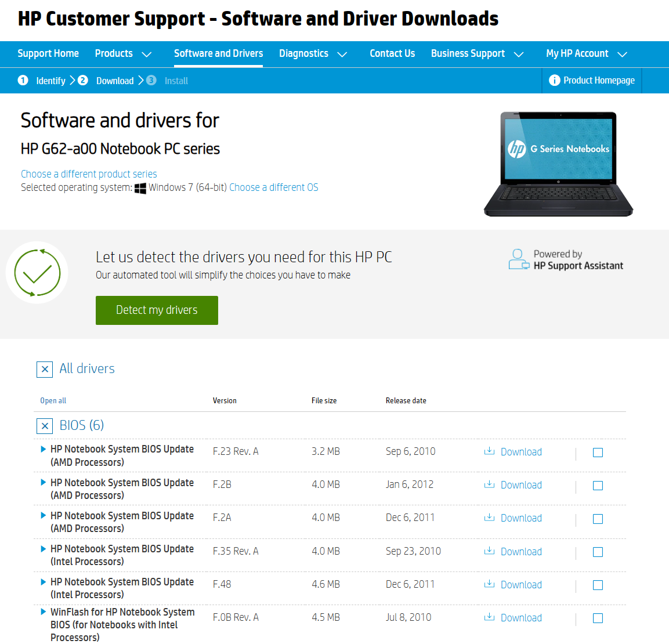Click the download icon for F.35 Rev. A BIOS
Viewport: 669px width, 644px height.
coord(489,551)
